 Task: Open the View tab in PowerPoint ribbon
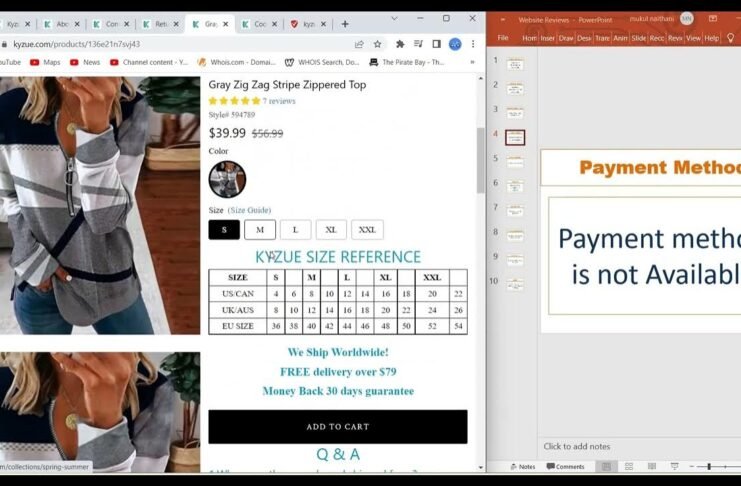point(693,38)
